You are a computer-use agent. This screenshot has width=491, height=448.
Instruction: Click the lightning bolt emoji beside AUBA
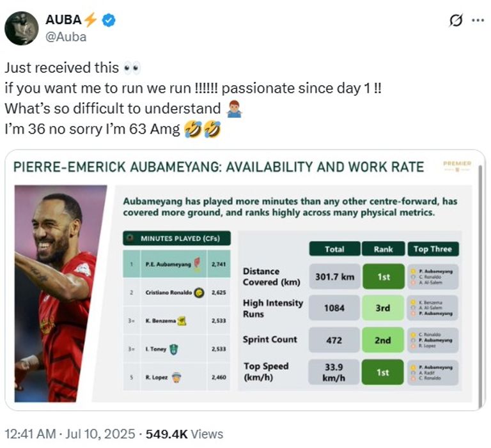pyautogui.click(x=91, y=20)
